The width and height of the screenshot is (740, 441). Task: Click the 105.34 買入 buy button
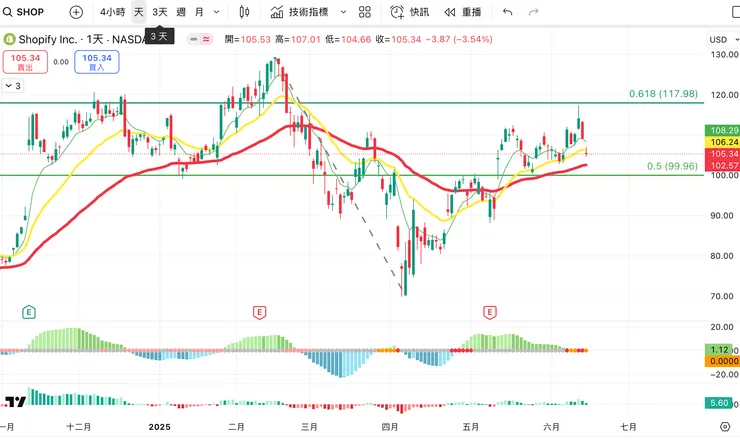(x=97, y=62)
